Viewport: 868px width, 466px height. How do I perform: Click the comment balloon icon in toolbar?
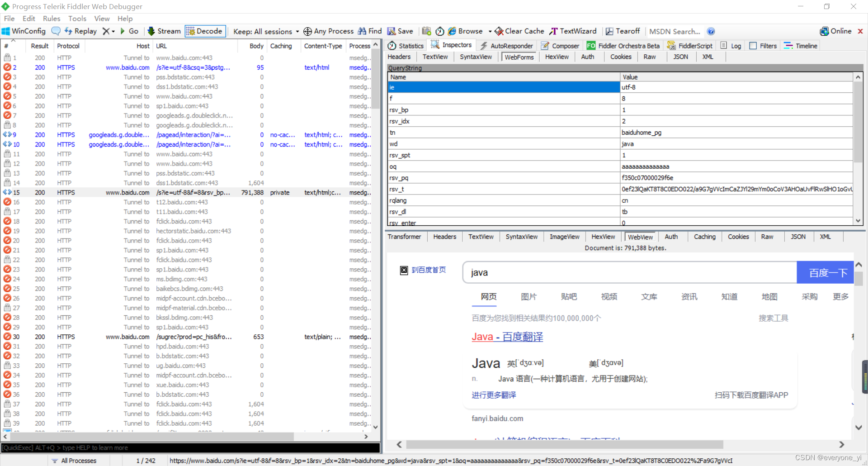[56, 31]
